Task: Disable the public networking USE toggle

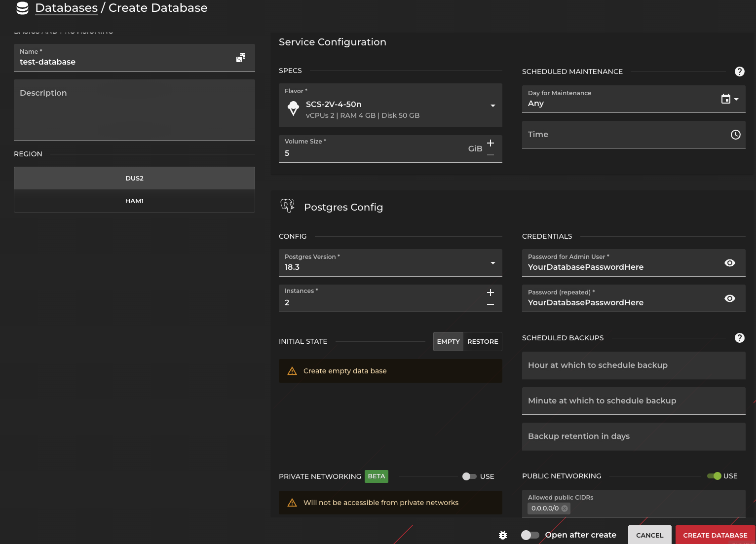Action: click(716, 476)
